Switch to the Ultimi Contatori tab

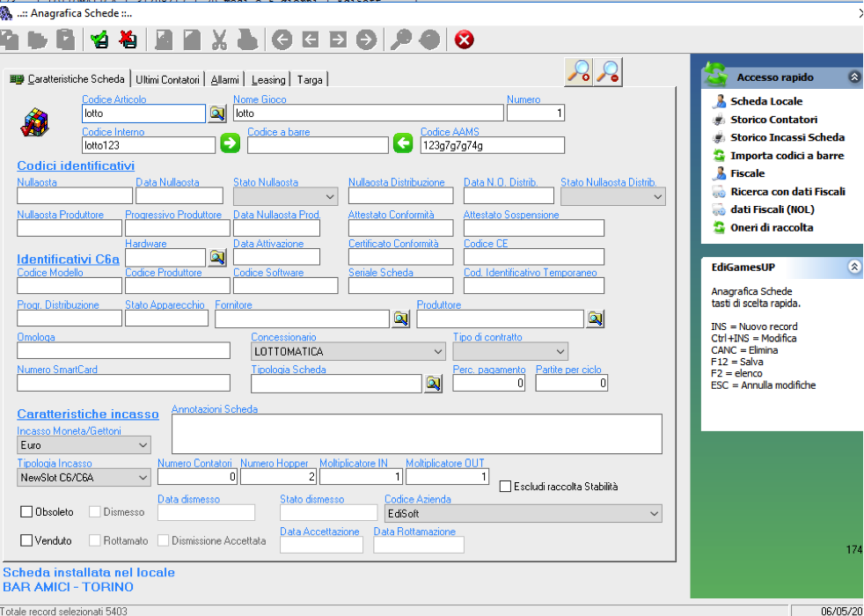(x=167, y=80)
